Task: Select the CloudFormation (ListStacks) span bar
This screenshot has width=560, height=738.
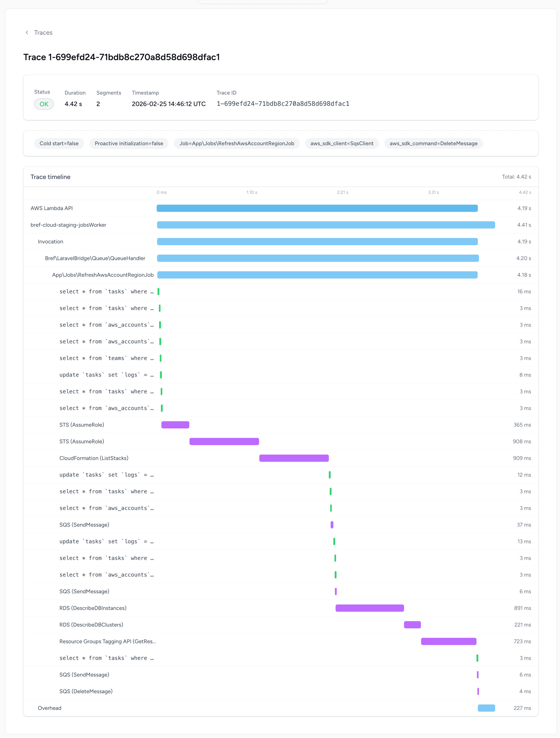Action: click(294, 458)
